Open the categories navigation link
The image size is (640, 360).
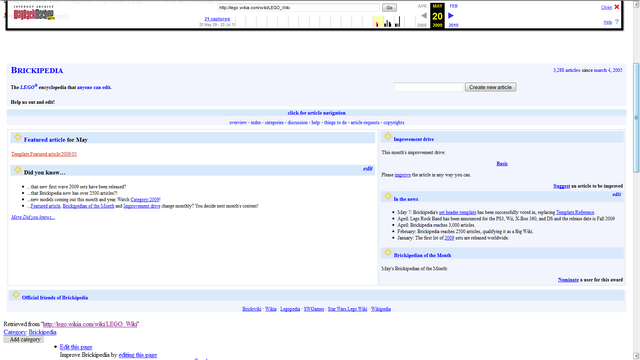click(x=274, y=122)
